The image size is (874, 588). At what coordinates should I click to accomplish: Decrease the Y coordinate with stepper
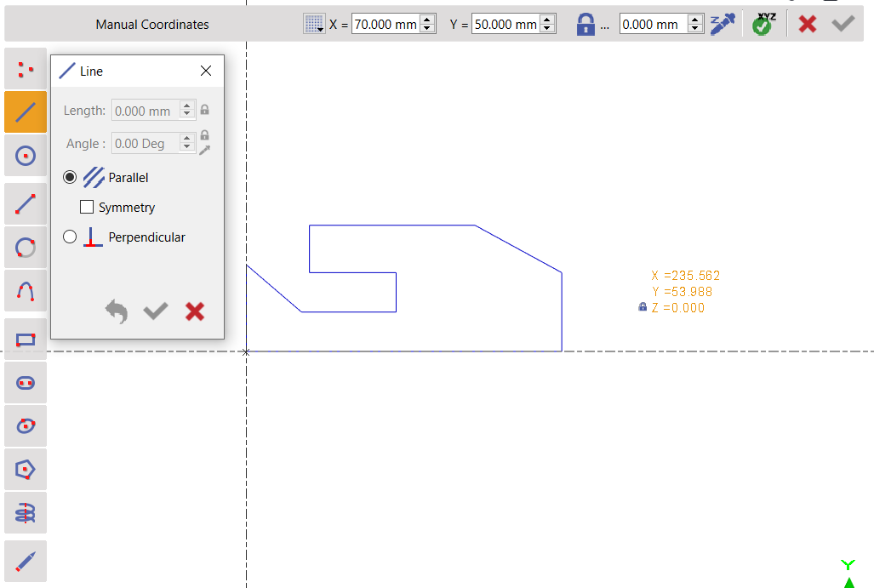point(547,29)
